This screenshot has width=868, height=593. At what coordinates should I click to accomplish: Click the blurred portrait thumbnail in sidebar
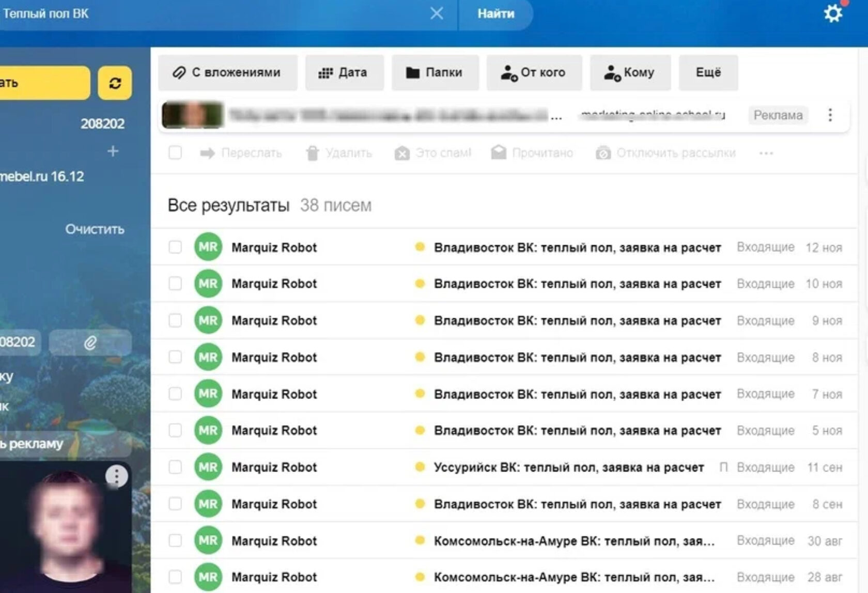pyautogui.click(x=66, y=527)
